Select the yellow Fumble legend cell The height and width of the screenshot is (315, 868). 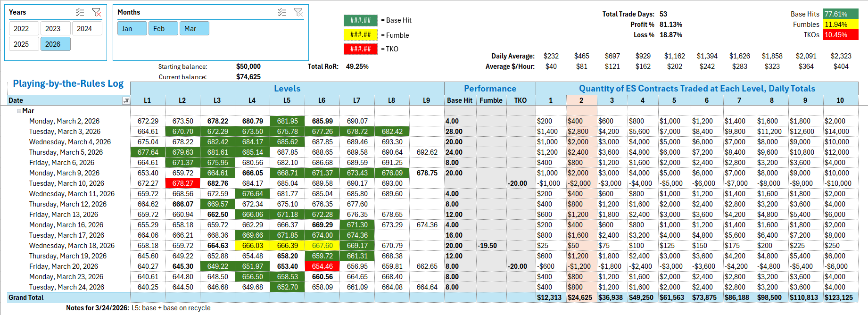[360, 35]
